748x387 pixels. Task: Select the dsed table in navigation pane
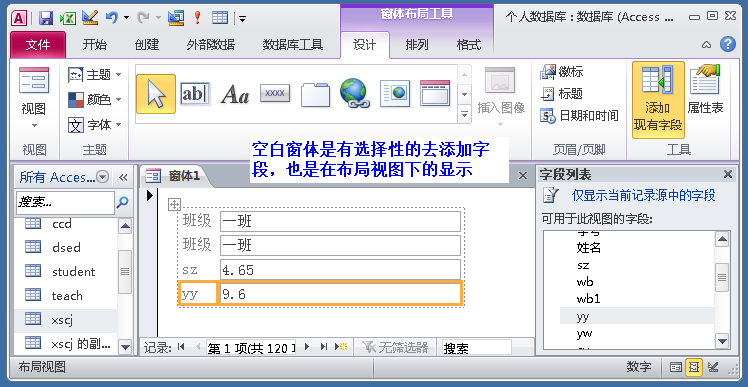[65, 247]
